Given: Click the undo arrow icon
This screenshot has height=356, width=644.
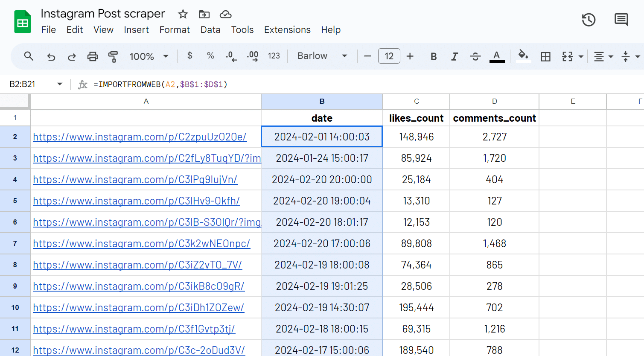Looking at the screenshot, I should 51,56.
